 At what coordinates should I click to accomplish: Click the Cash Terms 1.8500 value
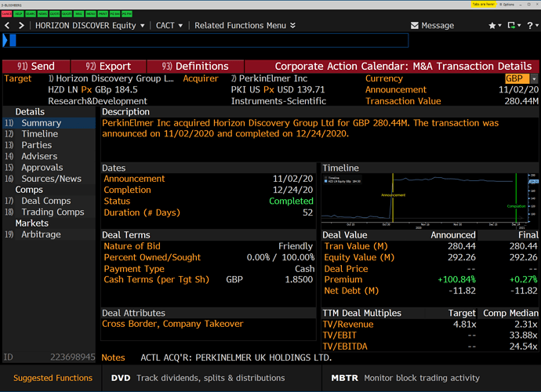click(299, 280)
